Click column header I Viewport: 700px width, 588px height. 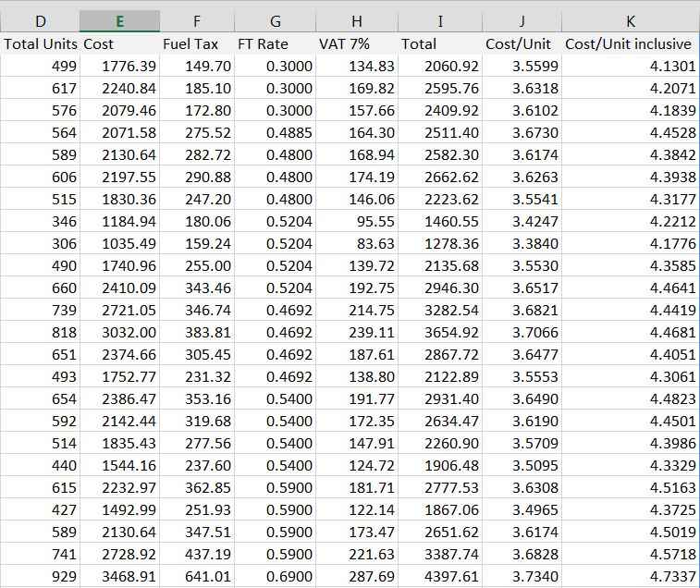[439, 20]
